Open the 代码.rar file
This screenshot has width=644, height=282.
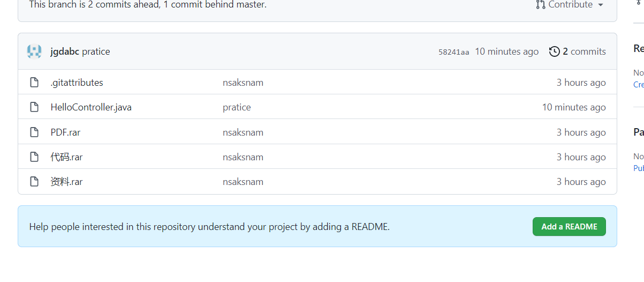pos(66,157)
